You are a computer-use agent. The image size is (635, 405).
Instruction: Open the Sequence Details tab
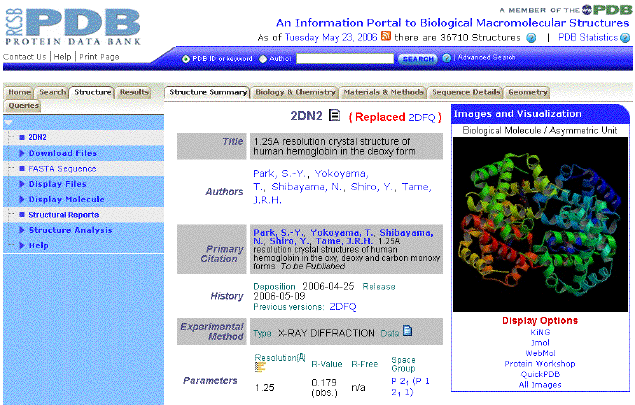pos(465,92)
